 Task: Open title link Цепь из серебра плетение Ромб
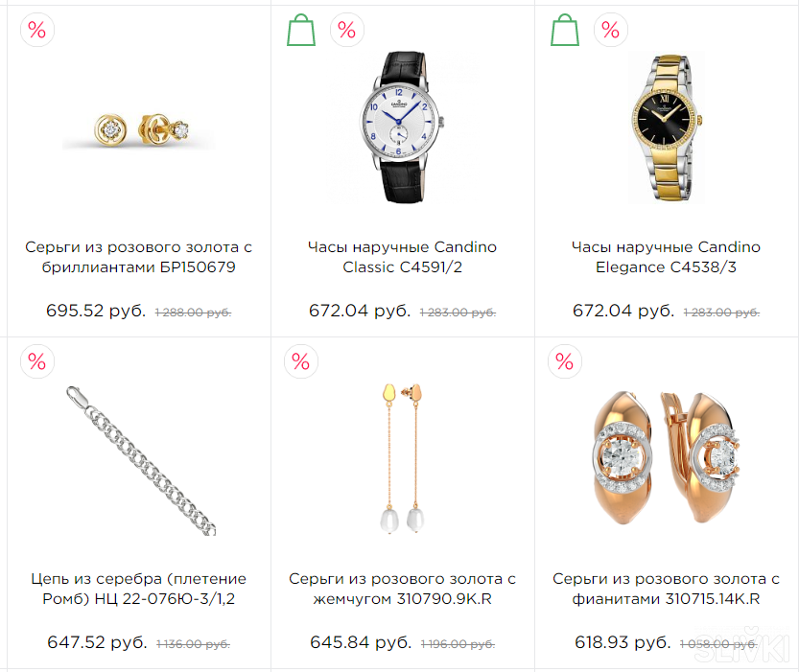click(x=138, y=589)
